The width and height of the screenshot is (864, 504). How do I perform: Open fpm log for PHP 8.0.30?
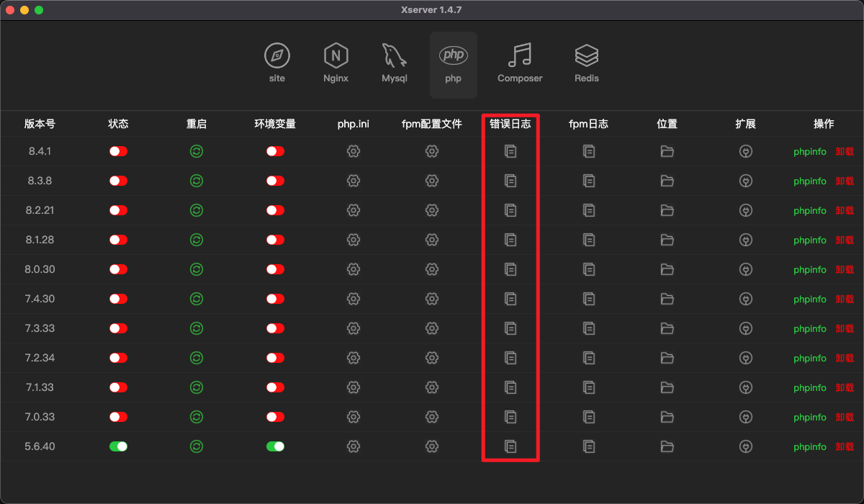589,269
